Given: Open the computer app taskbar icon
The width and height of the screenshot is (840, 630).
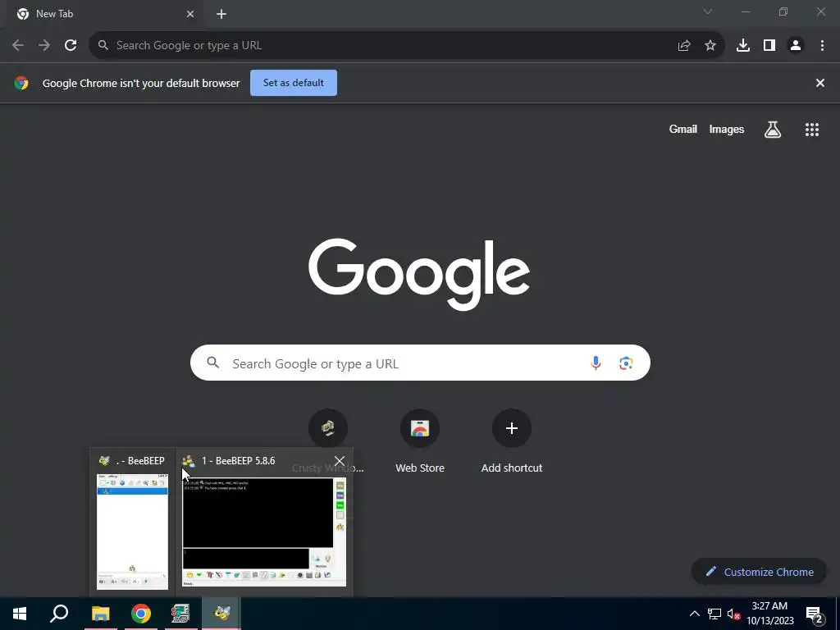Looking at the screenshot, I should point(180,614).
